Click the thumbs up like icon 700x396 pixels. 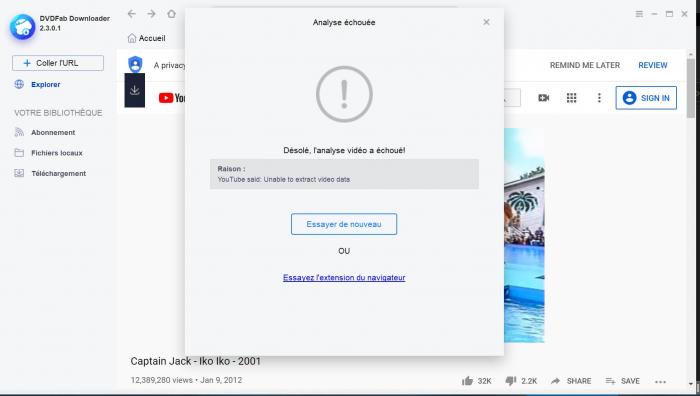pos(467,381)
